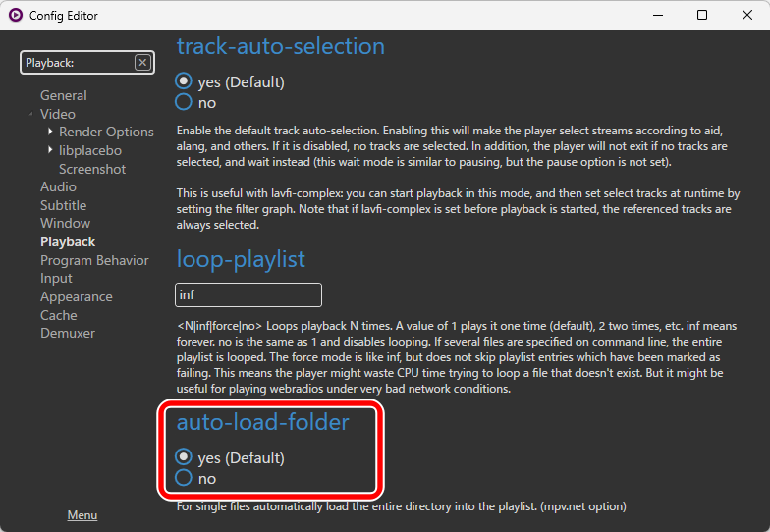Open the Menu link at the bottom left
This screenshot has height=532, width=770.
tap(82, 514)
